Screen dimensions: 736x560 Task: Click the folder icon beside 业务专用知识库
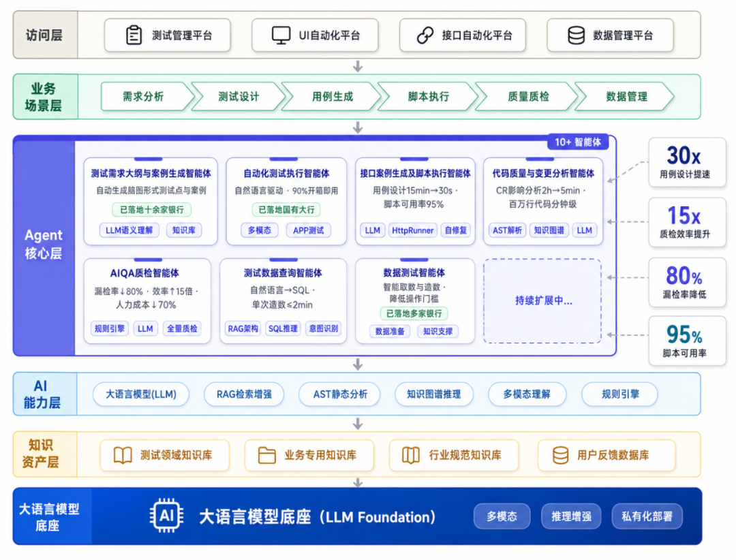click(x=266, y=455)
